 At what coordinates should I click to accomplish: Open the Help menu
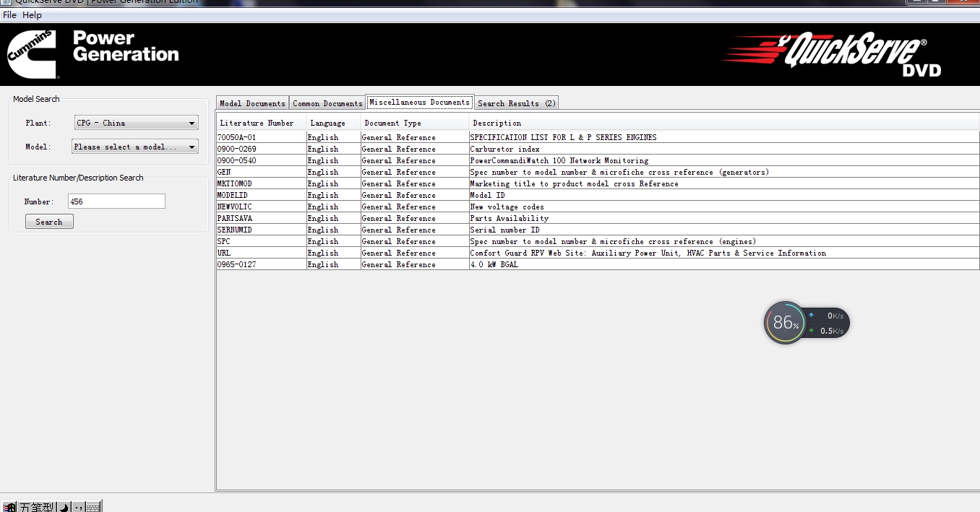pyautogui.click(x=32, y=15)
